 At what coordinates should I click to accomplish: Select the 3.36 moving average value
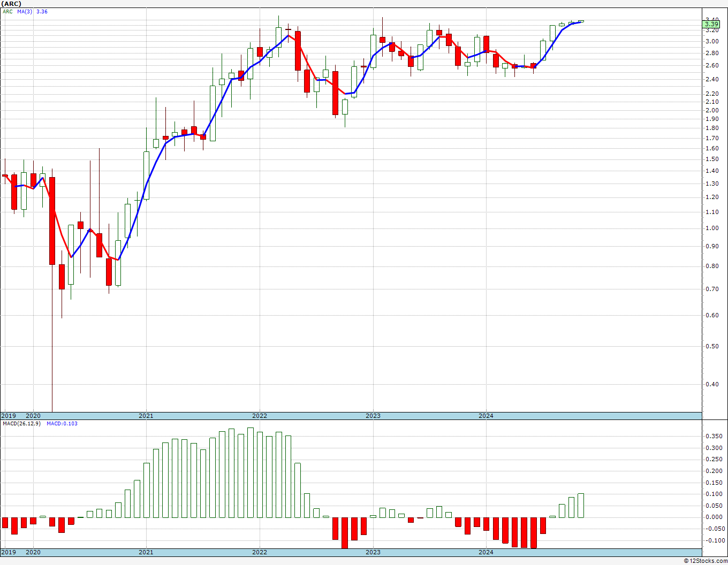[42, 11]
